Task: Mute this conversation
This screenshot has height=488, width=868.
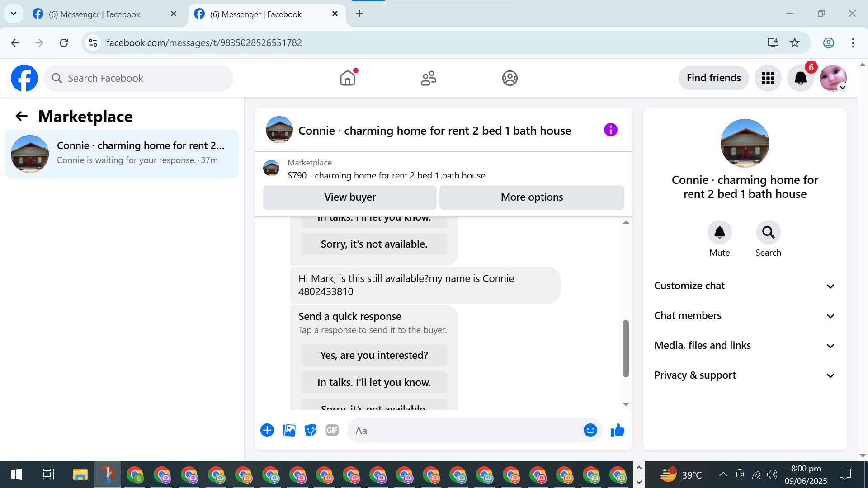Action: coord(719,232)
